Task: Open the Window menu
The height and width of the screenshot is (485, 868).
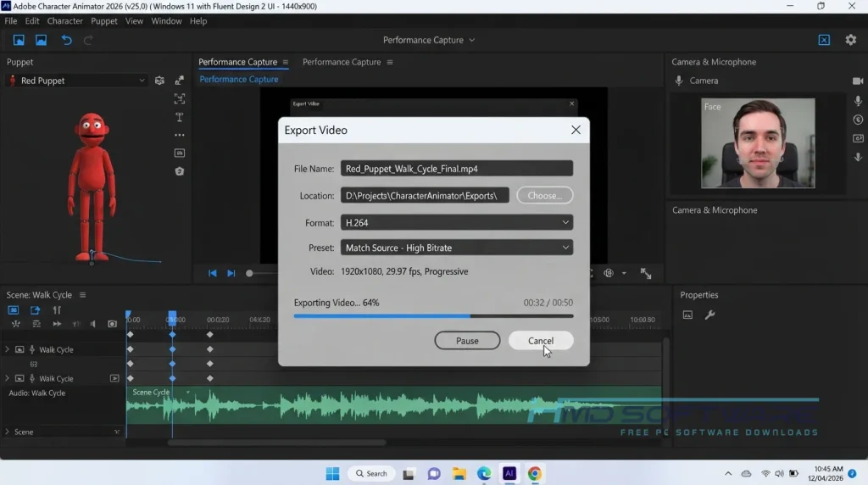Action: click(166, 21)
